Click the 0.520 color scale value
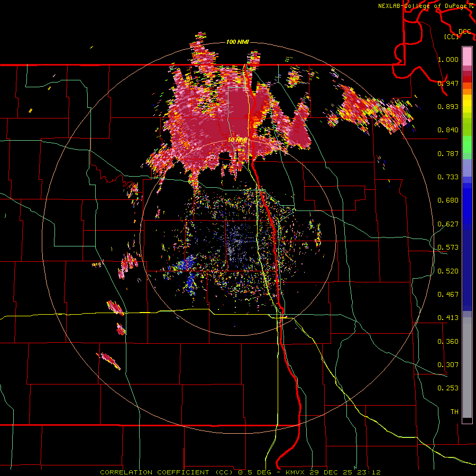 pyautogui.click(x=448, y=271)
